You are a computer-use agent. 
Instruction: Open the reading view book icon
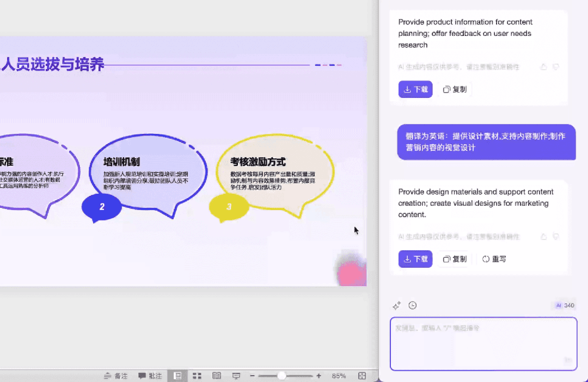216,375
